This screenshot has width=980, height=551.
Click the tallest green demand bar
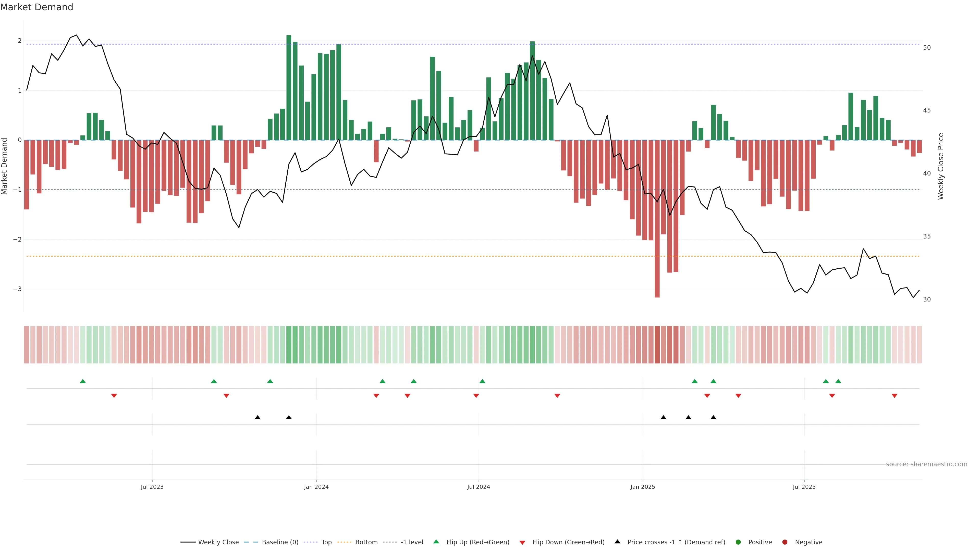289,87
